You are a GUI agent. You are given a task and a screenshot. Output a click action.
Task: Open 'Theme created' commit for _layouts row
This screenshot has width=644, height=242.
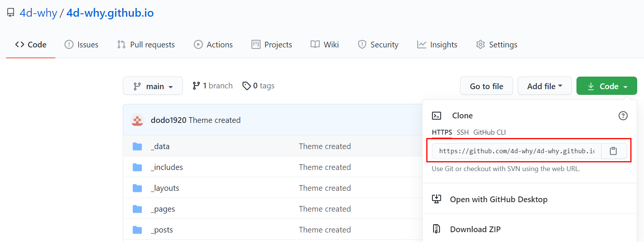point(325,188)
